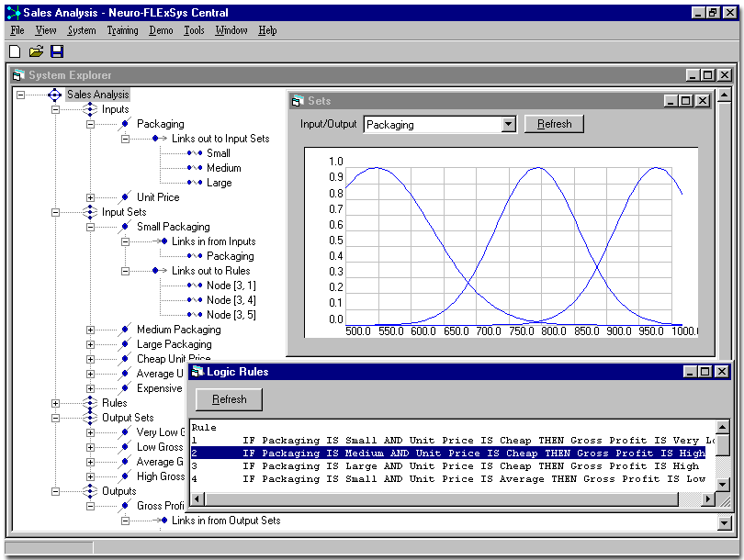
Task: Click the Packaging input node icon
Action: pos(125,123)
